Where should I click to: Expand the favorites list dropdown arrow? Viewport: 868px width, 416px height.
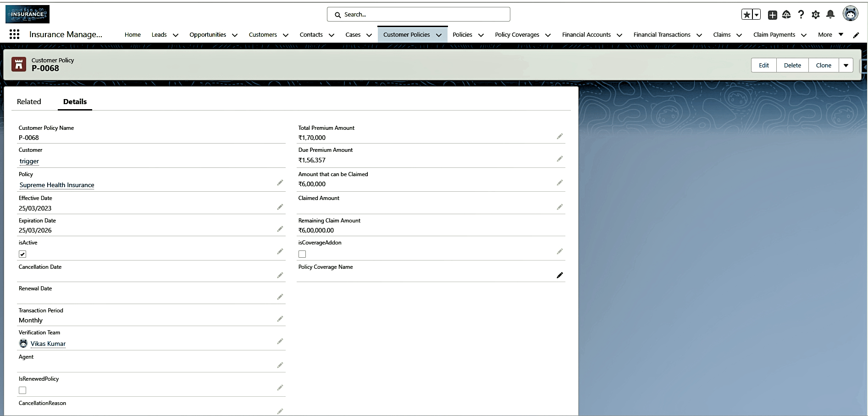click(x=757, y=15)
